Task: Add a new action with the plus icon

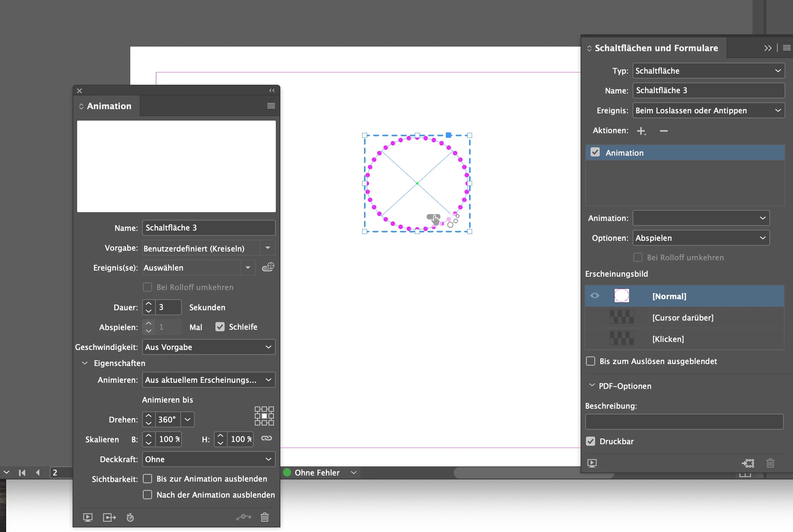Action: (641, 131)
